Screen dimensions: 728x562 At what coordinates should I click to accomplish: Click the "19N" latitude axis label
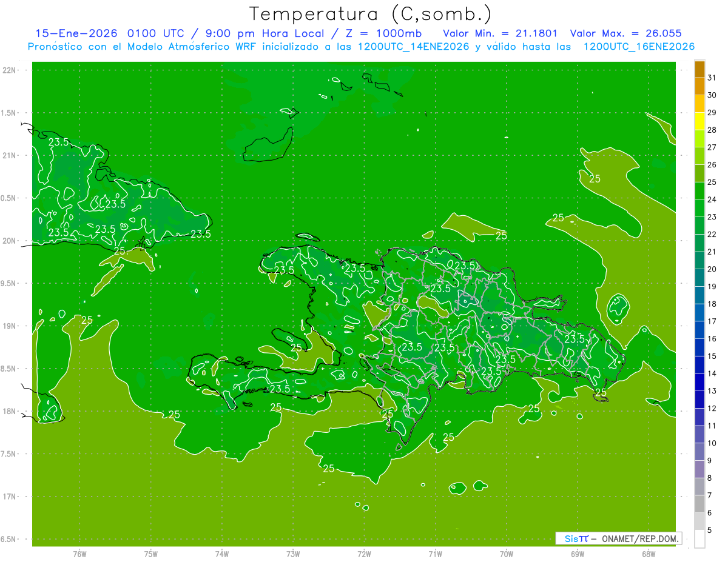(x=10, y=326)
